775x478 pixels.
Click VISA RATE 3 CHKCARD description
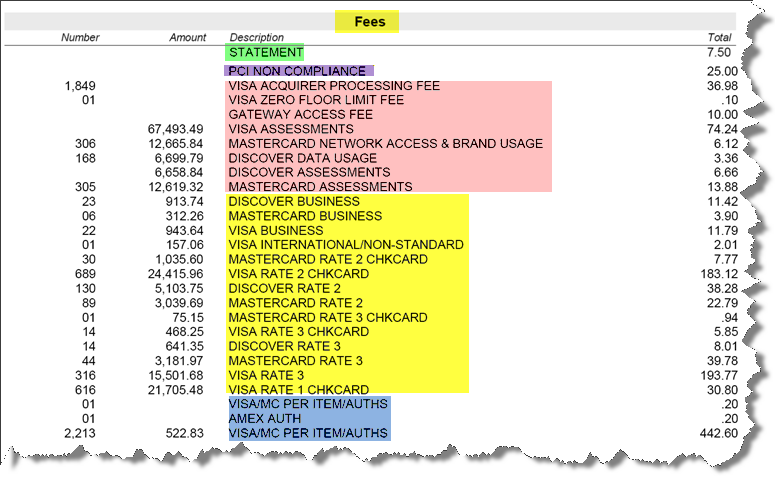pyautogui.click(x=299, y=332)
